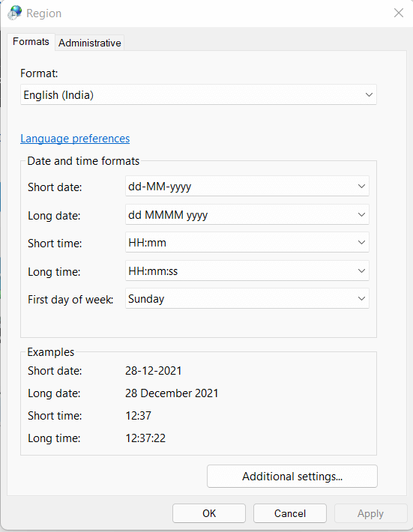
Task: Open the Short time HH:mm dropdown
Action: 247,242
